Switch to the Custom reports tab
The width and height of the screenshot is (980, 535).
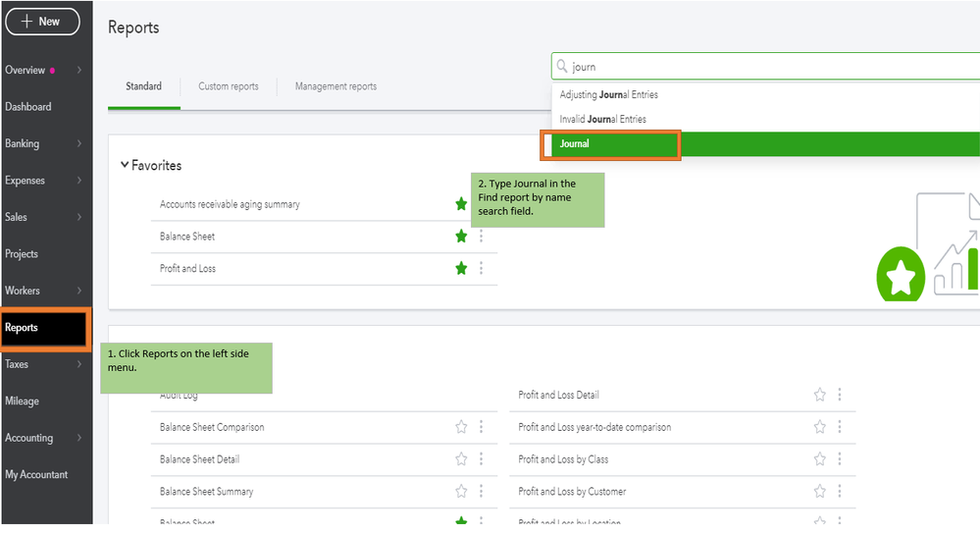[x=229, y=86]
